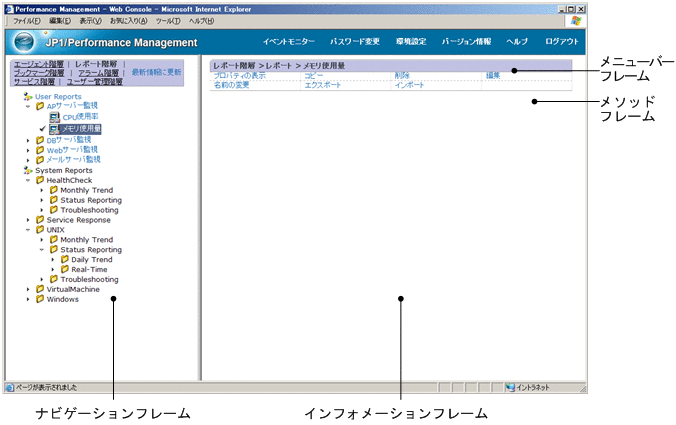Click the User Reports root icon

coord(28,97)
